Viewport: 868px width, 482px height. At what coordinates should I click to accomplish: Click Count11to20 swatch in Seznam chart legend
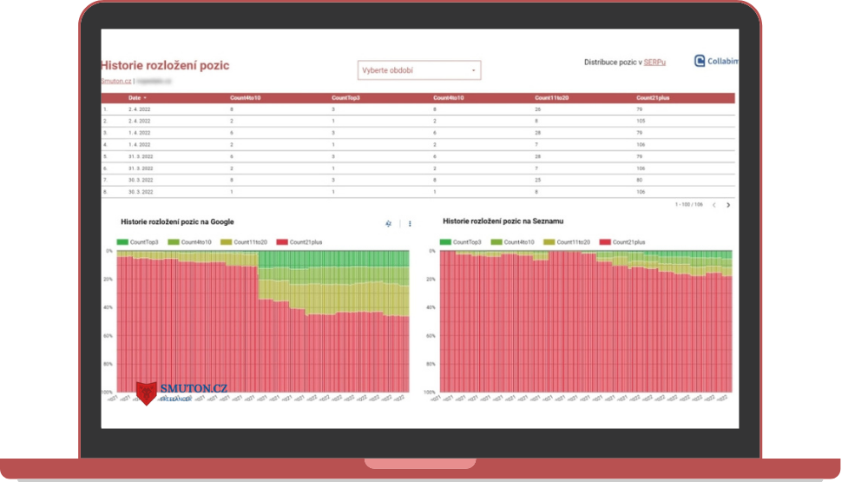tap(549, 242)
